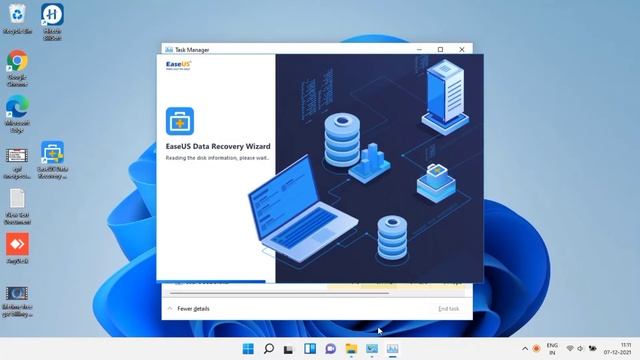Collapse Task Manager with Fewer details
Image resolution: width=640 pixels, height=360 pixels.
[189, 309]
